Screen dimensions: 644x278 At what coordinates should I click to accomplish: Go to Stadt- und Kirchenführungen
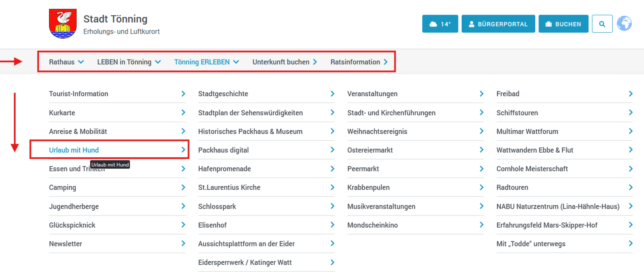coord(391,113)
